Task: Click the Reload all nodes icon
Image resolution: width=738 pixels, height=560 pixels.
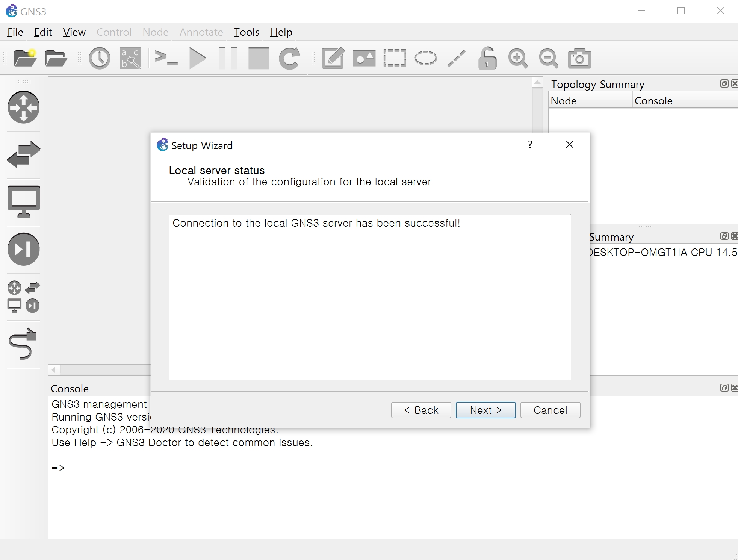Action: [289, 58]
